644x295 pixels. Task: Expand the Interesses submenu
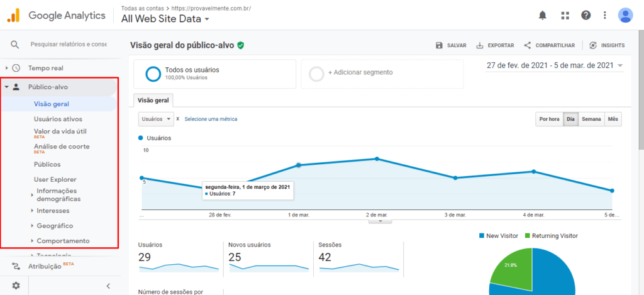(x=32, y=211)
